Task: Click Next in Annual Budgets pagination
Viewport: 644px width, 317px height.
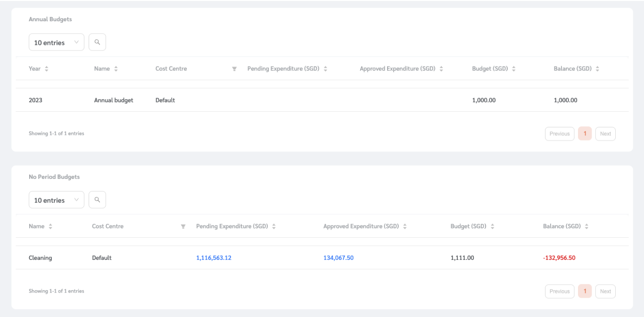Action: coord(605,133)
